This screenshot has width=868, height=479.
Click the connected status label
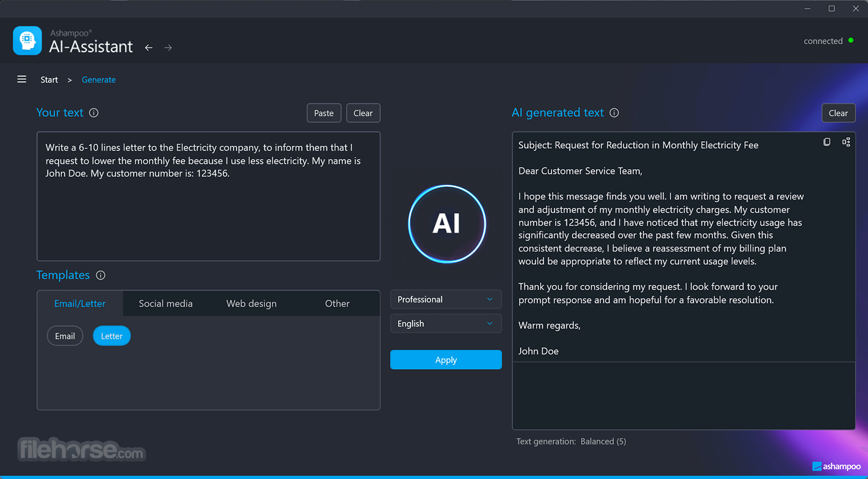[x=823, y=41]
